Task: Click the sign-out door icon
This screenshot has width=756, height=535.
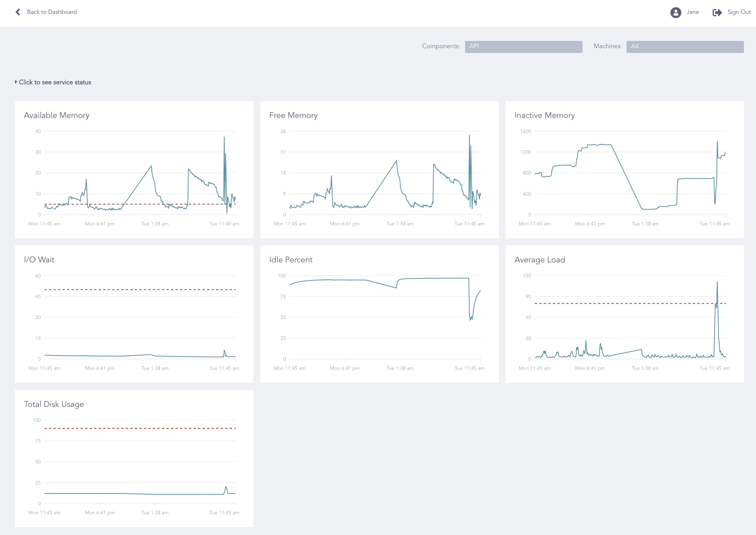Action: (717, 13)
